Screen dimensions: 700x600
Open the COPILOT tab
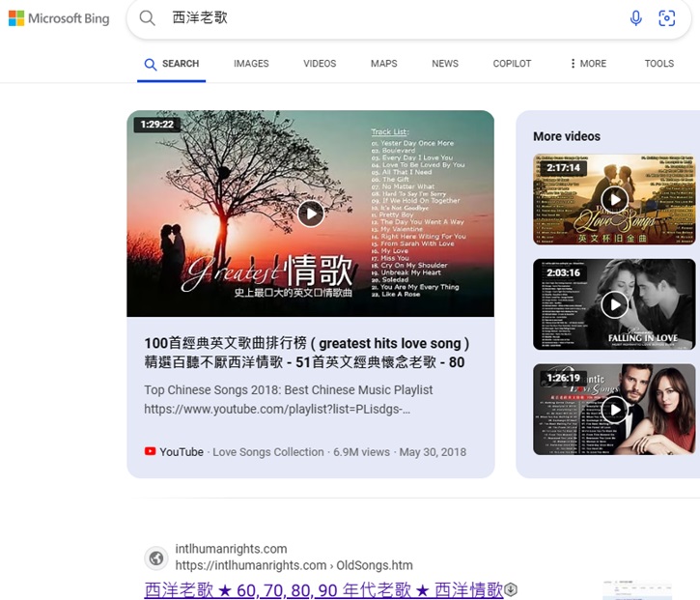click(512, 64)
